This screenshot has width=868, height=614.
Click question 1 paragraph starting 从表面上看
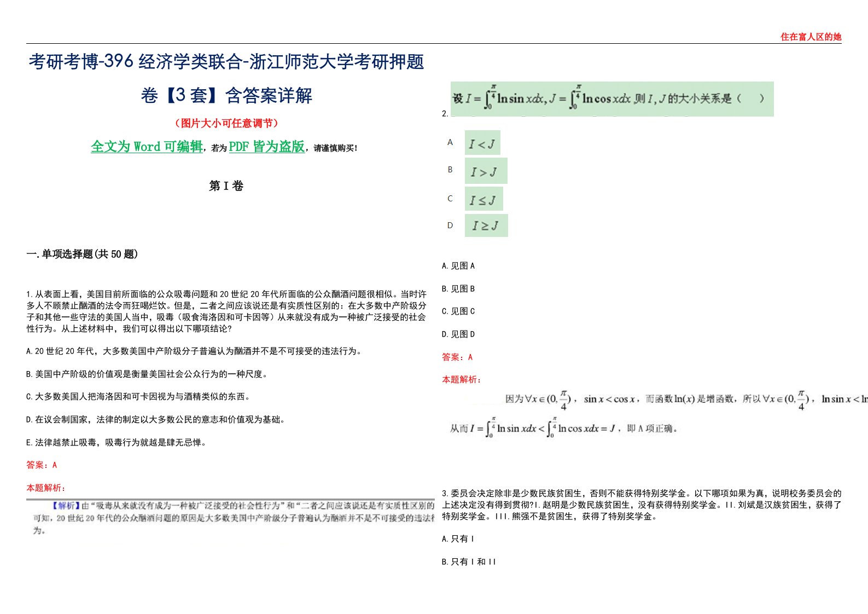(226, 311)
